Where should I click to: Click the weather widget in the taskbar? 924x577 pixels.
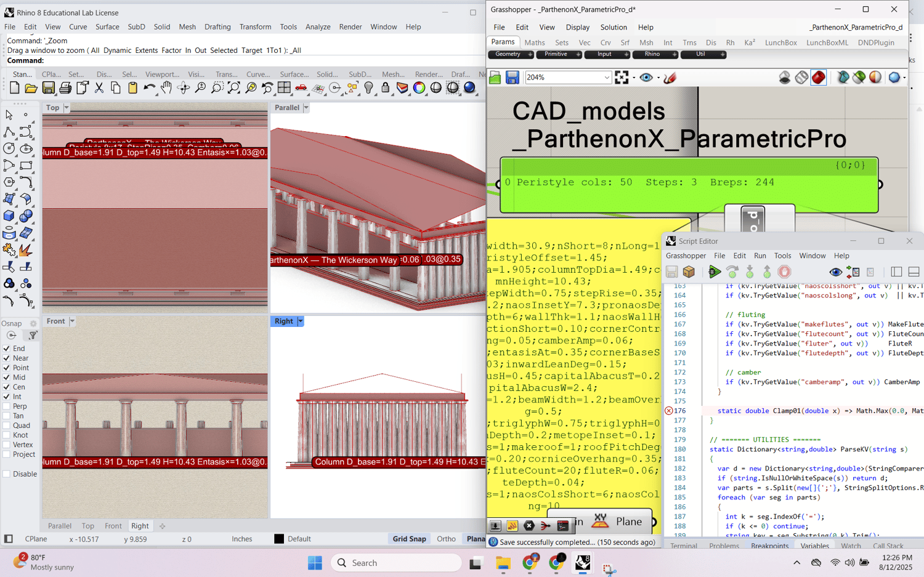(x=43, y=563)
